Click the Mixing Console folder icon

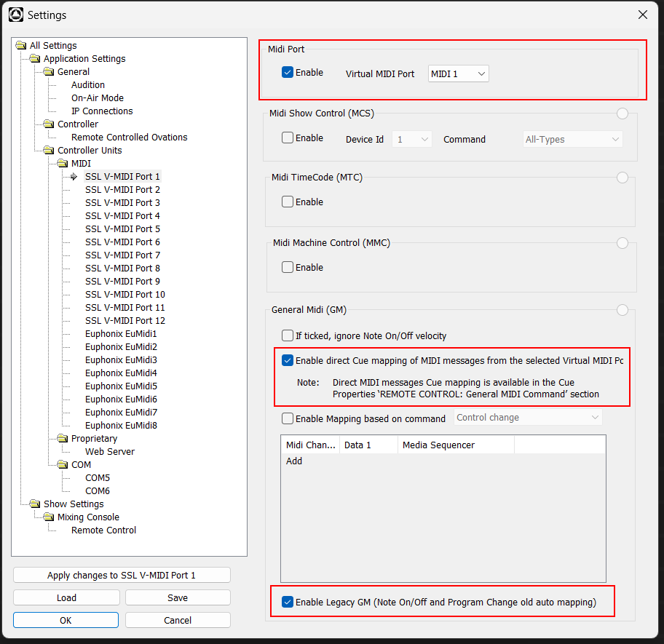pos(49,517)
